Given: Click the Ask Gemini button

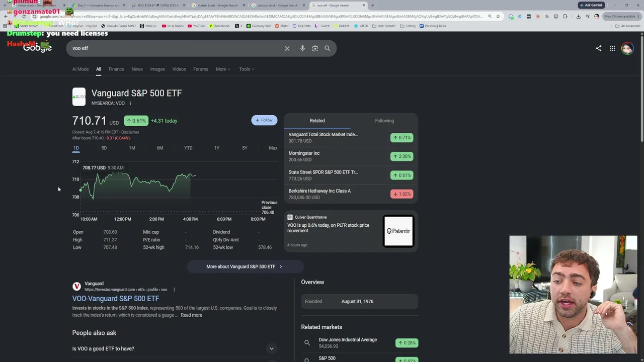Looking at the screenshot, I should click(x=591, y=6).
